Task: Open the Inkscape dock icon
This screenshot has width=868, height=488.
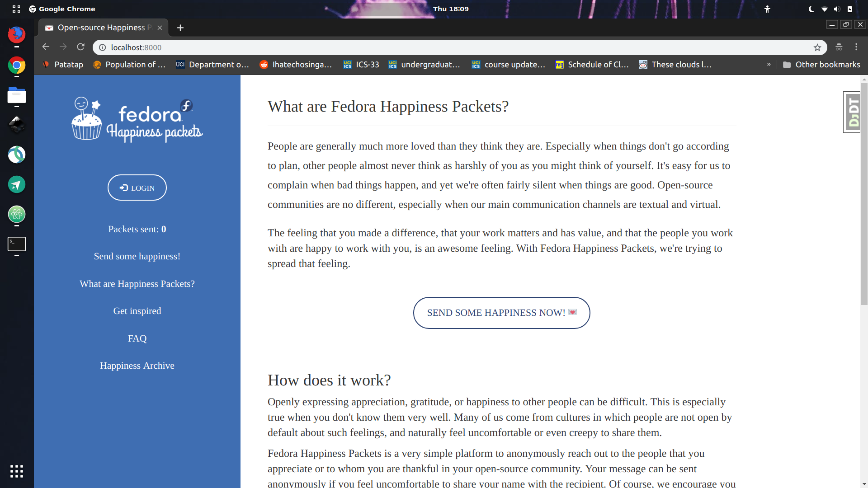Action: click(x=17, y=125)
